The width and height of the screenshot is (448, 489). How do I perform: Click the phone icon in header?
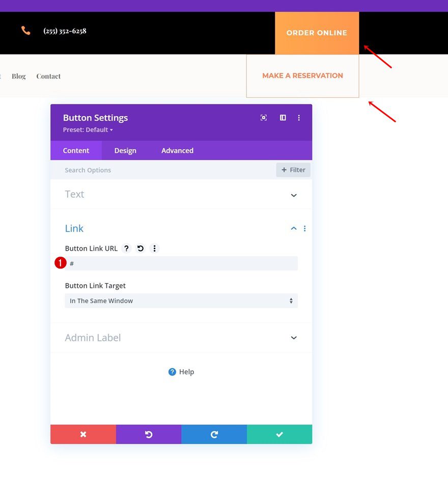pyautogui.click(x=26, y=31)
